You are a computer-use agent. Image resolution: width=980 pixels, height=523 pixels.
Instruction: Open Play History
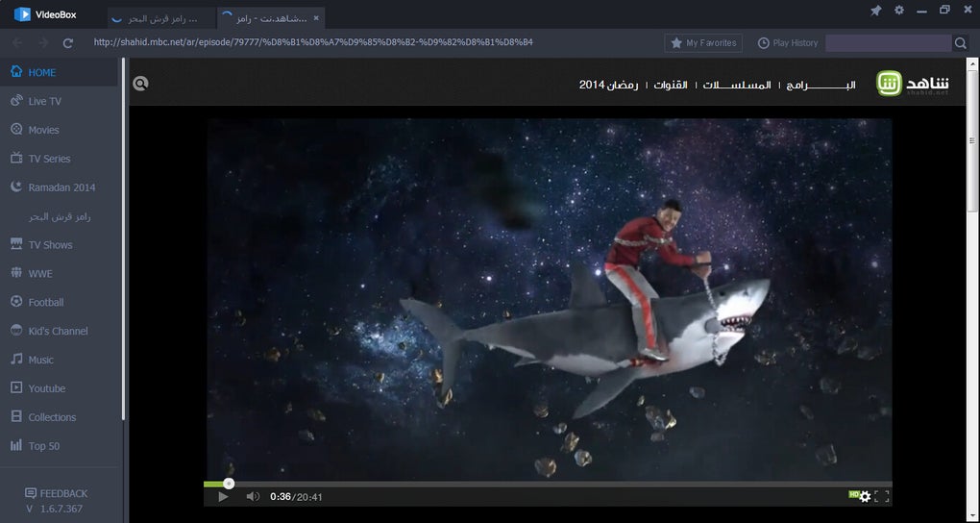tap(788, 42)
